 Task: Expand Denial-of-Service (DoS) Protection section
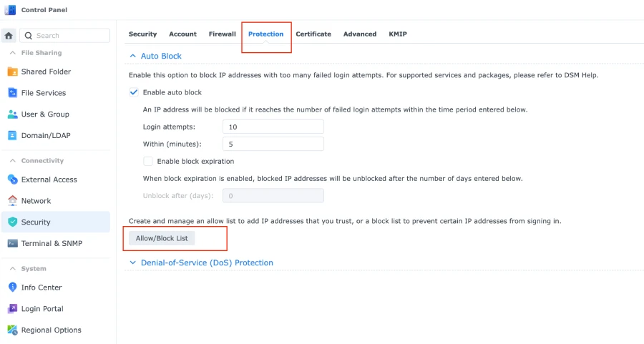pos(132,262)
